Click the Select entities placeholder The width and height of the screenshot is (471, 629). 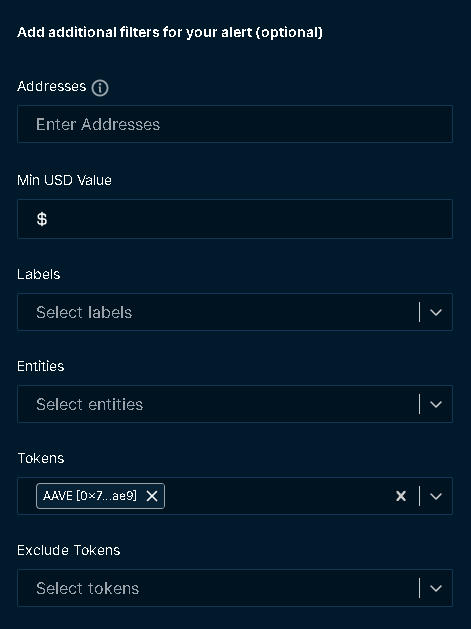pyautogui.click(x=89, y=404)
